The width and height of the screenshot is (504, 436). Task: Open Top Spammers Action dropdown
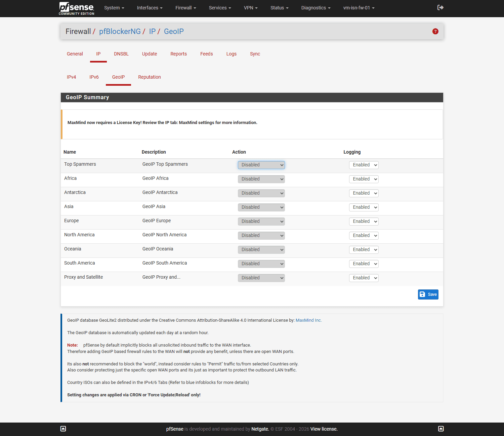[261, 165]
